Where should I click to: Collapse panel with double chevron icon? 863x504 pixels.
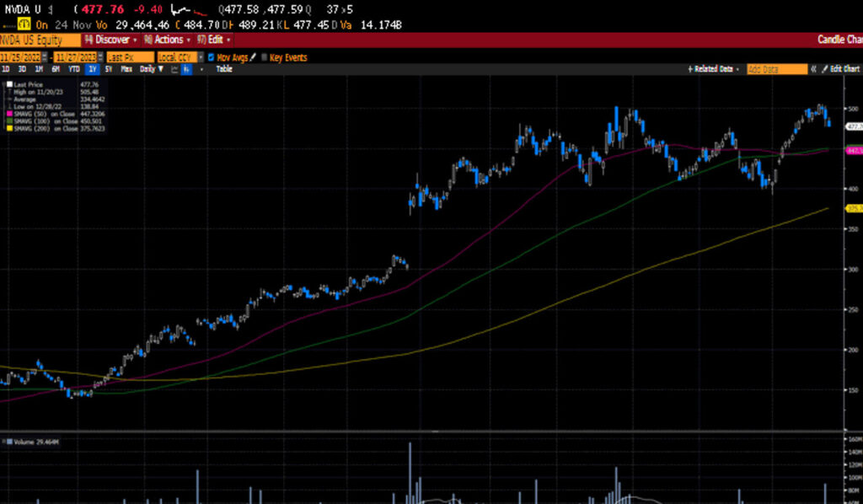(x=813, y=69)
